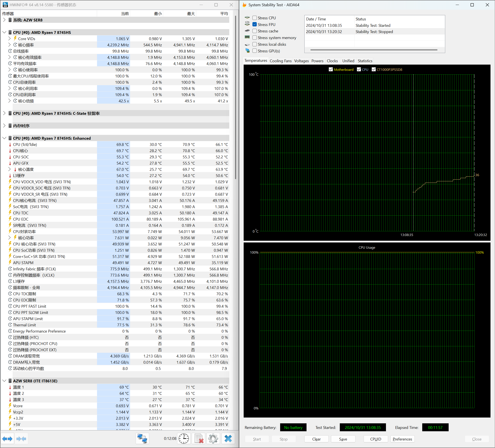Screen dimensions: 495x448
Task: Expand the Core VIDs row
Action: click(9, 39)
